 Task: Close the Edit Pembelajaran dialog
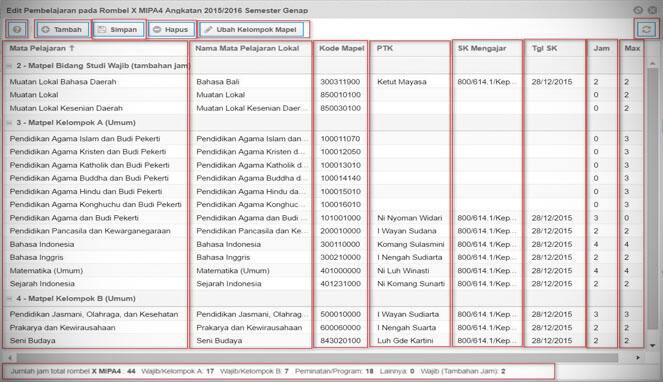pyautogui.click(x=652, y=10)
